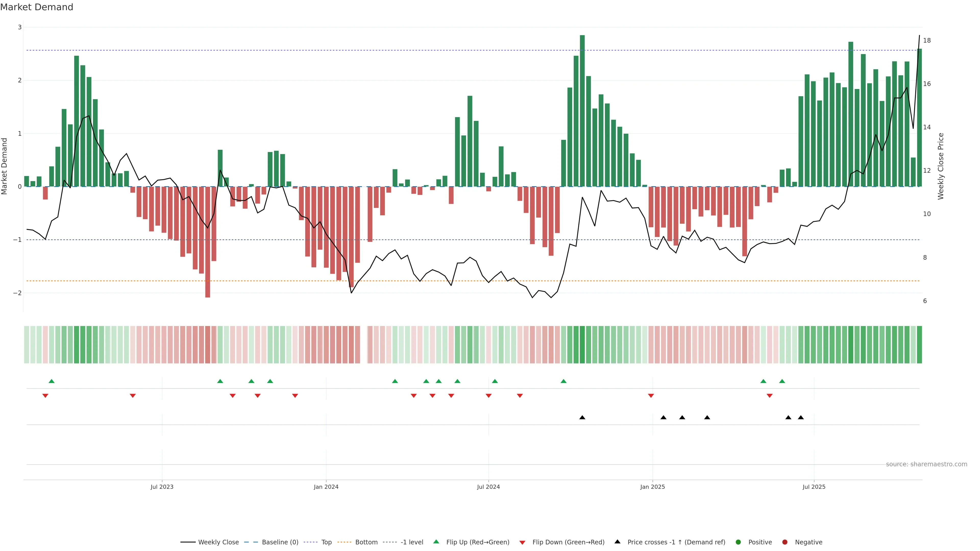Click the leftmost red flip-down triangle marker

(x=45, y=396)
